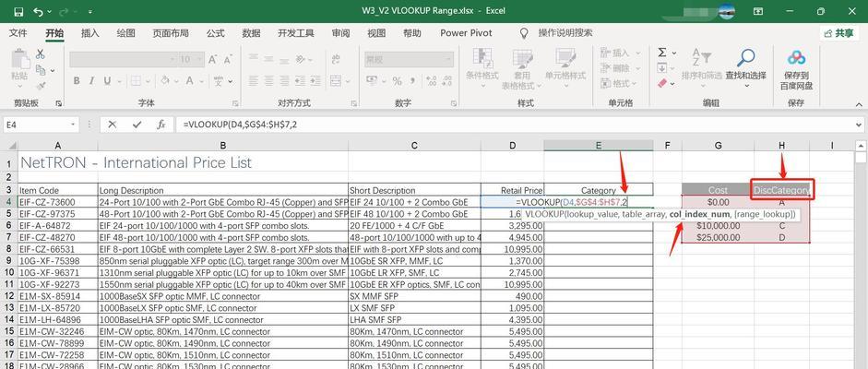Open the font size dropdown
The width and height of the screenshot is (868, 369).
pyautogui.click(x=200, y=59)
